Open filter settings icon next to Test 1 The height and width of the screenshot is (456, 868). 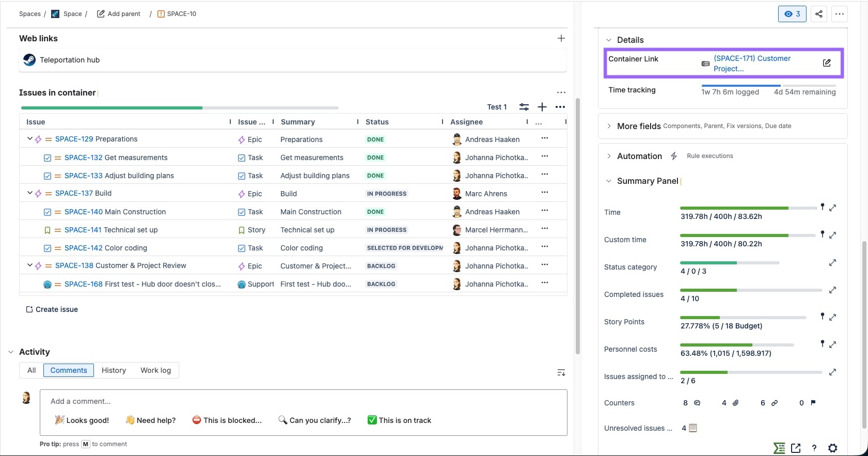point(524,107)
